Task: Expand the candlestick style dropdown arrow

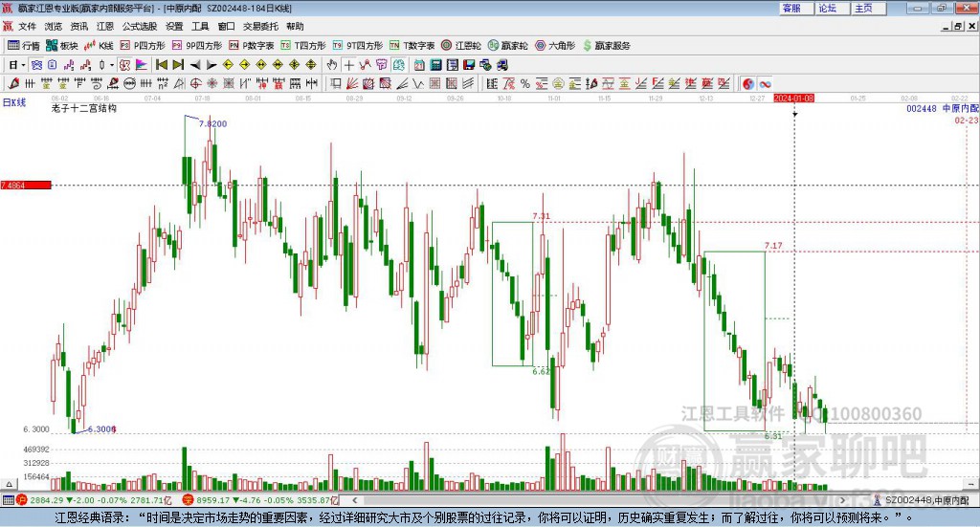Action: (111, 65)
